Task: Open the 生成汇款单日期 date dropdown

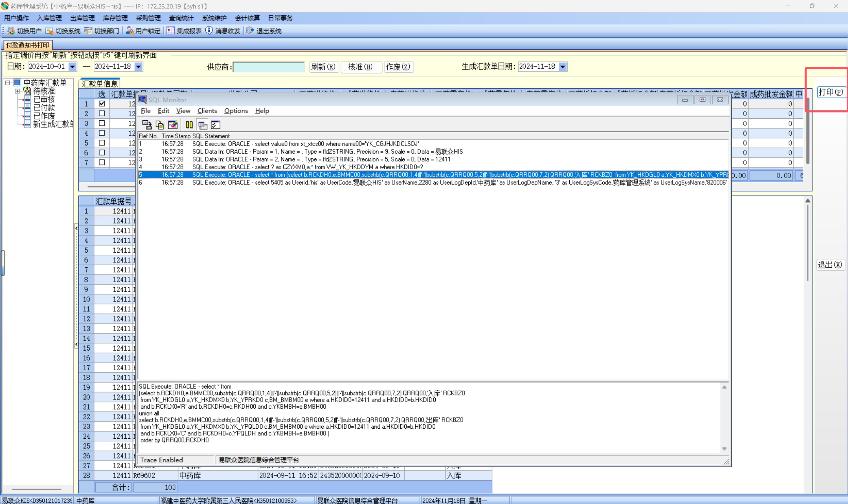Action: [x=563, y=67]
